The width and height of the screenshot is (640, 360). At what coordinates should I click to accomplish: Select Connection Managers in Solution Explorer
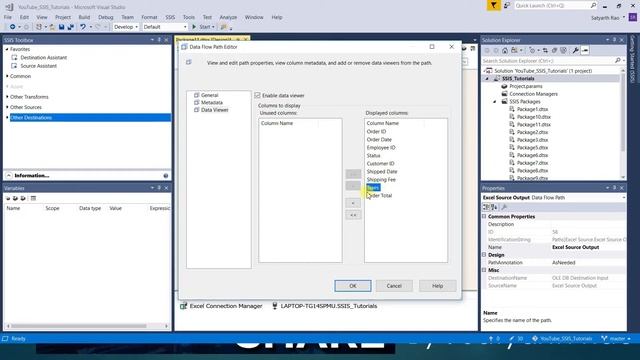pos(533,94)
